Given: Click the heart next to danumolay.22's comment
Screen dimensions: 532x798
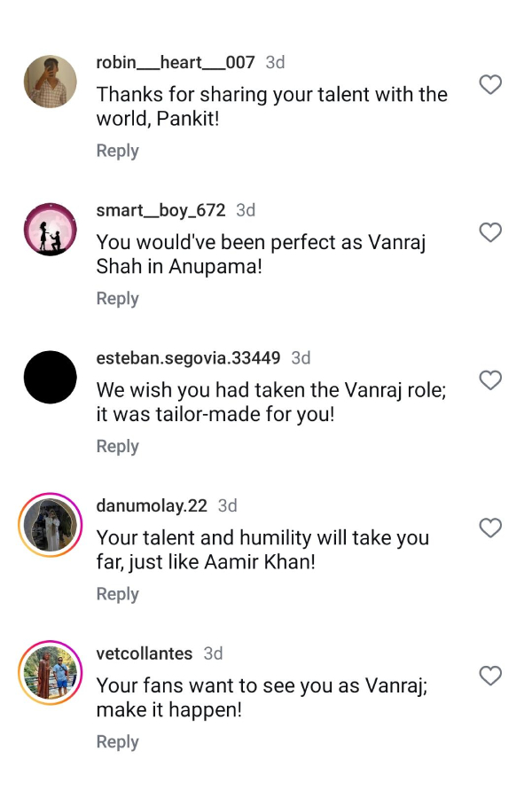Looking at the screenshot, I should click(490, 528).
